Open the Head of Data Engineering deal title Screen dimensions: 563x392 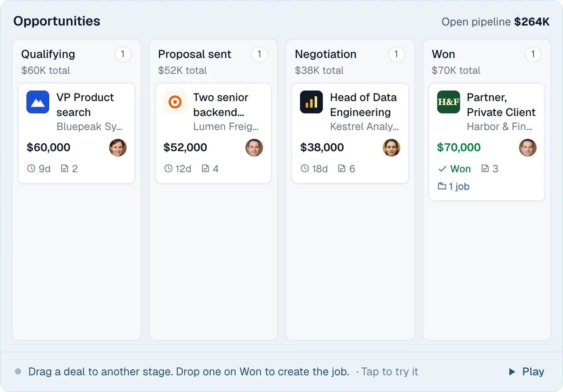pyautogui.click(x=364, y=105)
